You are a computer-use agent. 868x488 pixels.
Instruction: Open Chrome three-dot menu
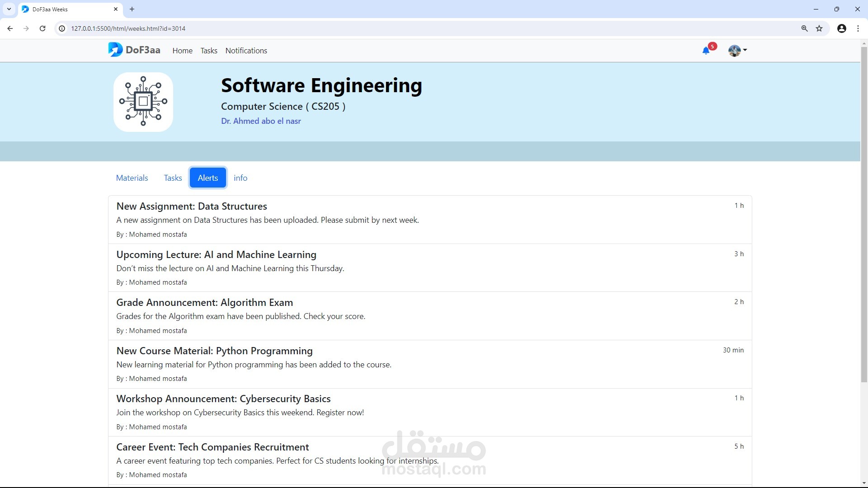tap(858, 28)
